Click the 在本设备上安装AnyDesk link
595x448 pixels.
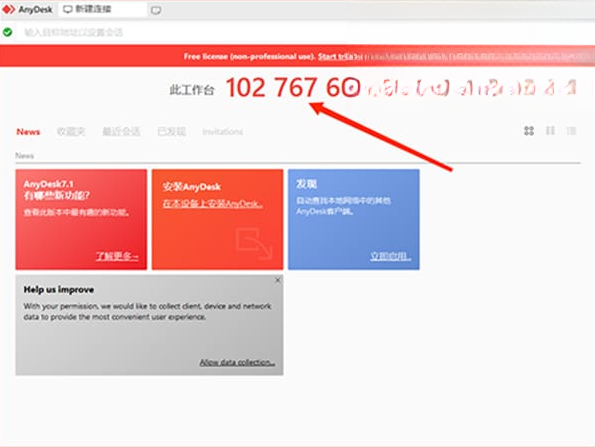pyautogui.click(x=212, y=204)
